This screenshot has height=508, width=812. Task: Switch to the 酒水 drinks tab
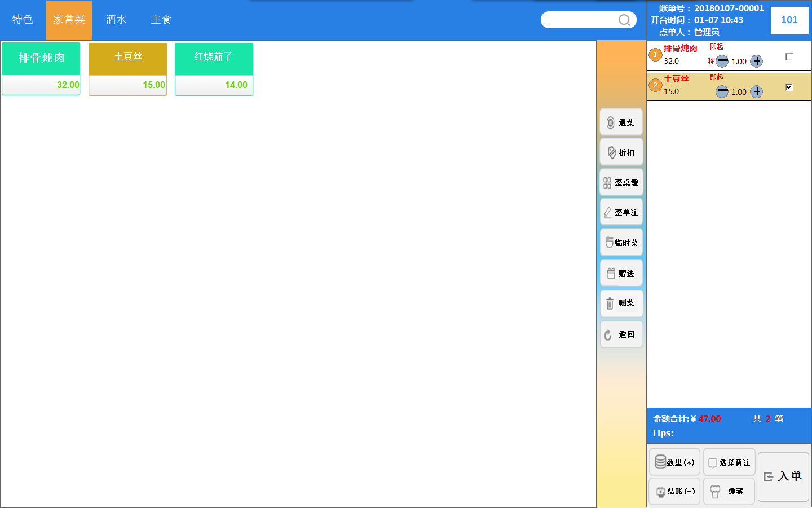coord(116,20)
